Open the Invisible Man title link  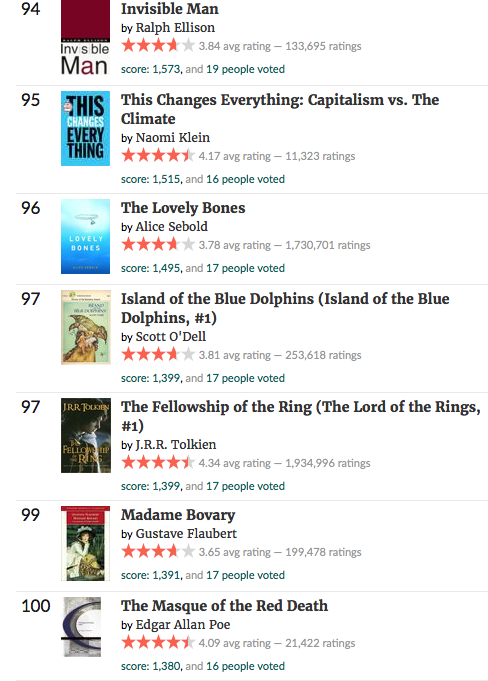170,9
